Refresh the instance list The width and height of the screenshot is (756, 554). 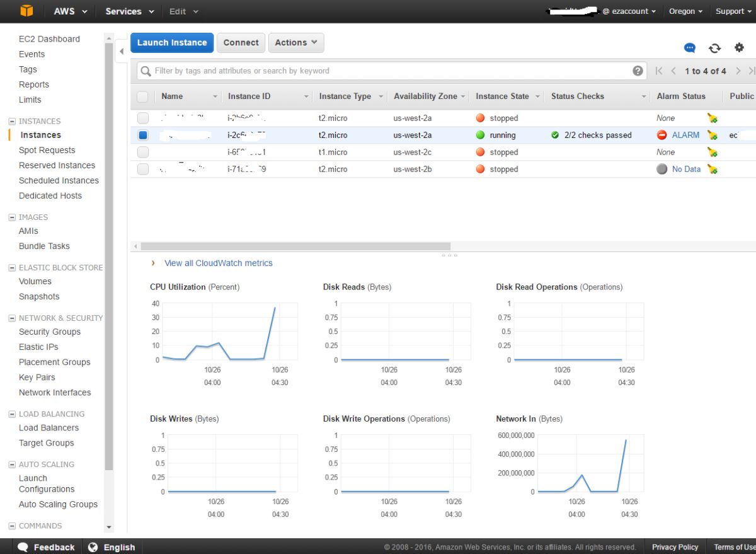tap(714, 48)
